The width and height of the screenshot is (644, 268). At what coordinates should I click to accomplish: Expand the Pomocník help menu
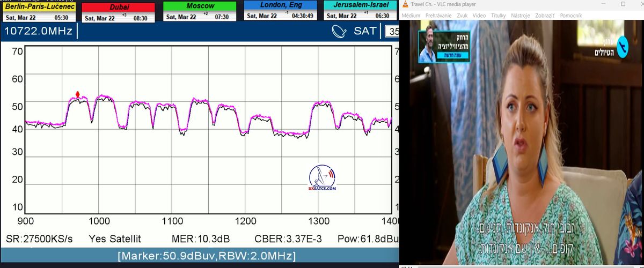pos(571,16)
